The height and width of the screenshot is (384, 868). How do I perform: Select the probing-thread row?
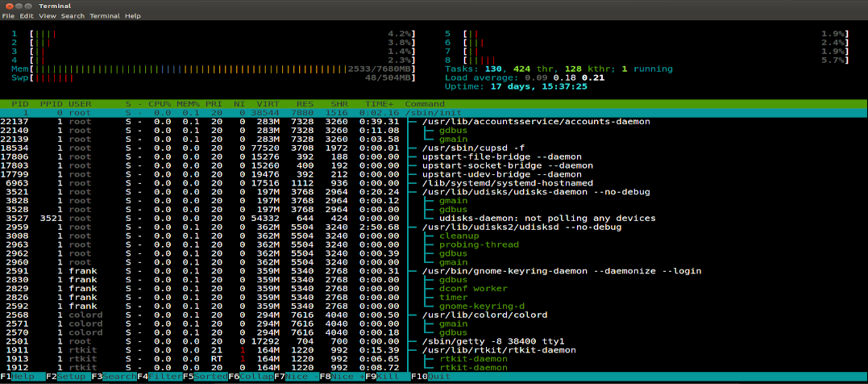[x=434, y=245]
